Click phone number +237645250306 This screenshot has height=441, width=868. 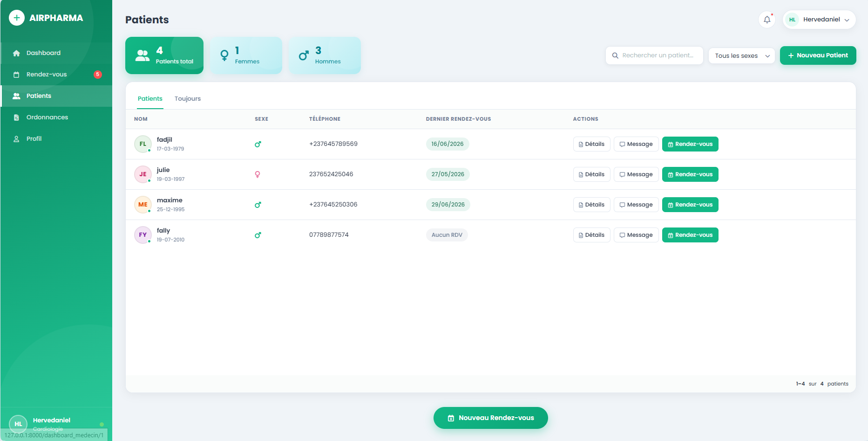click(333, 205)
